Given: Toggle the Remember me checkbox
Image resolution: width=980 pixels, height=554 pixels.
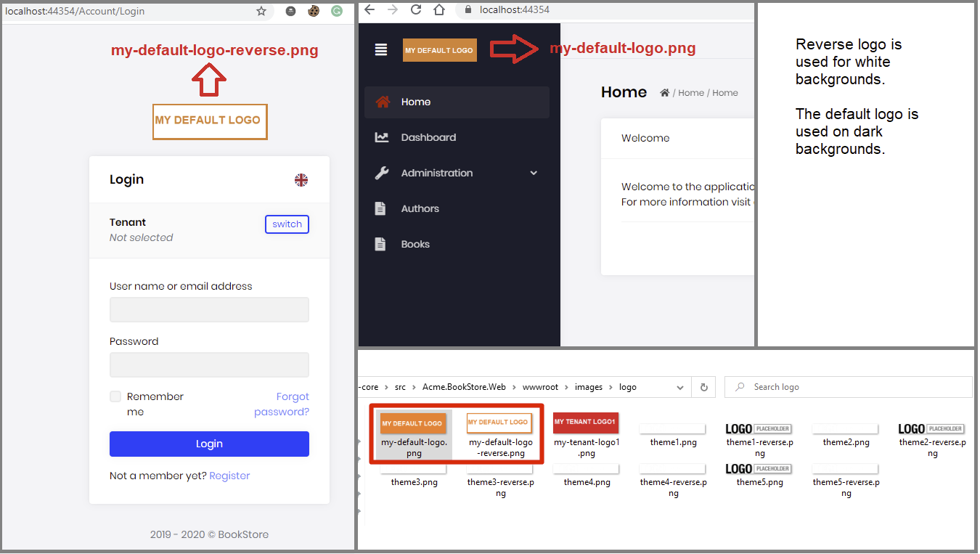Looking at the screenshot, I should tap(115, 396).
